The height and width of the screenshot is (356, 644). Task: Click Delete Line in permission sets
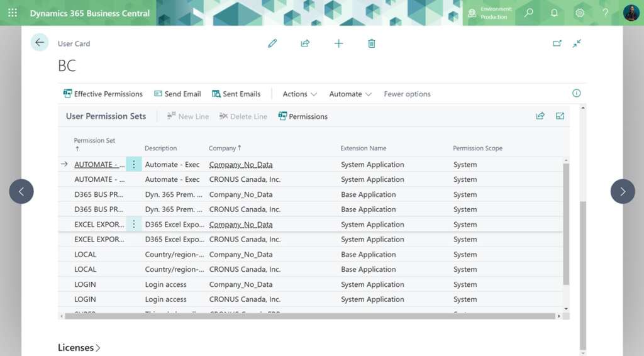(243, 116)
